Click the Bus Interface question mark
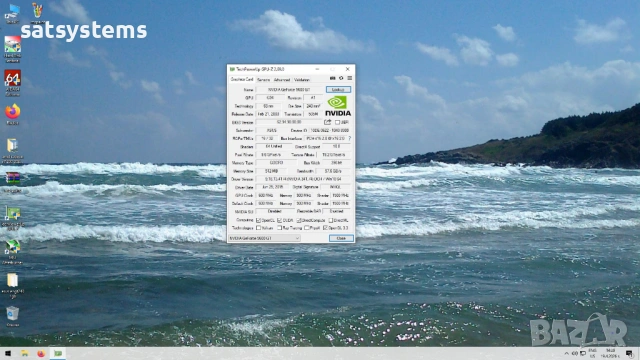Screen dimensions: 640x360 pyautogui.click(x=350, y=138)
